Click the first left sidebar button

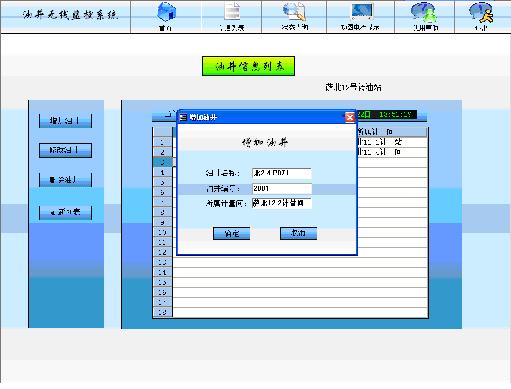point(65,121)
